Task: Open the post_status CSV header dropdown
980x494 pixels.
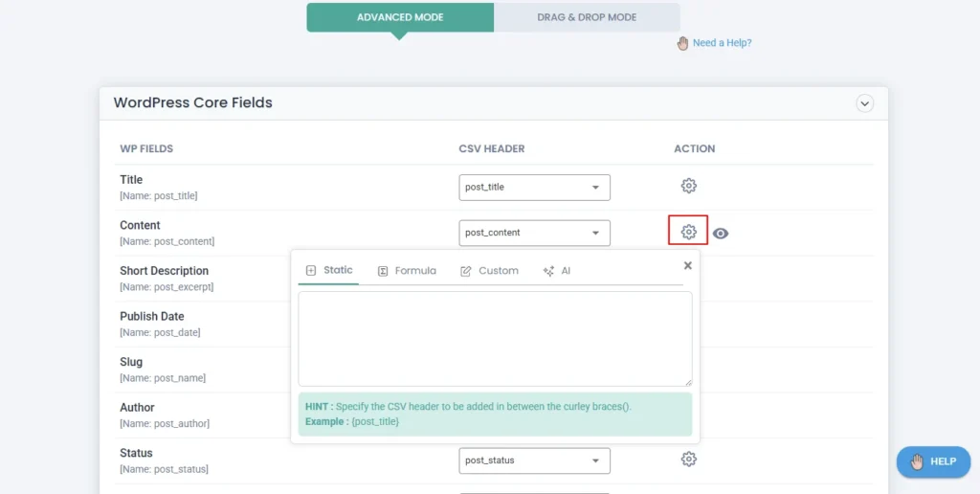Action: coord(534,460)
